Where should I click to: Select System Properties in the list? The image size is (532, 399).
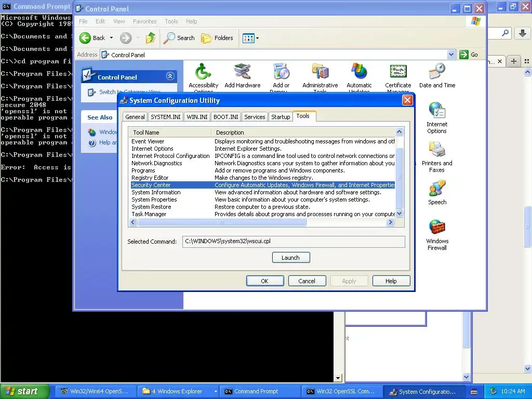tap(263, 199)
